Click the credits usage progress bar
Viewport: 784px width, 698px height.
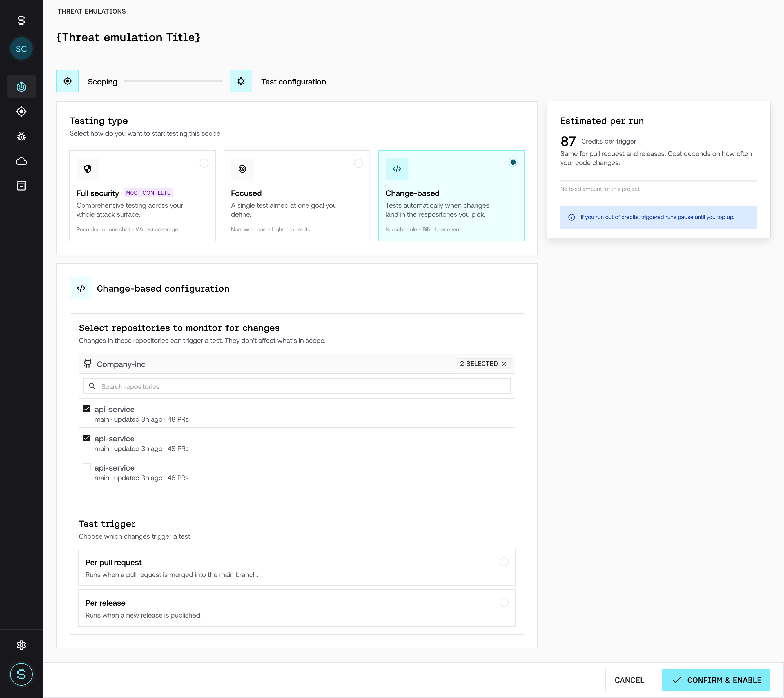coord(658,181)
